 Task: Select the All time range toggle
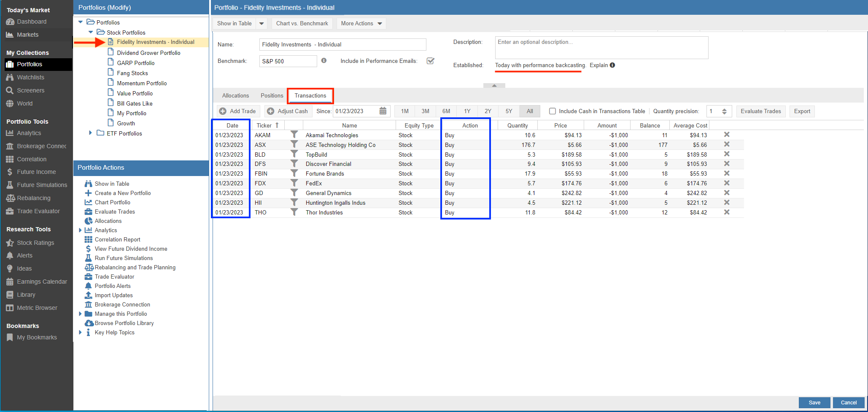[530, 111]
